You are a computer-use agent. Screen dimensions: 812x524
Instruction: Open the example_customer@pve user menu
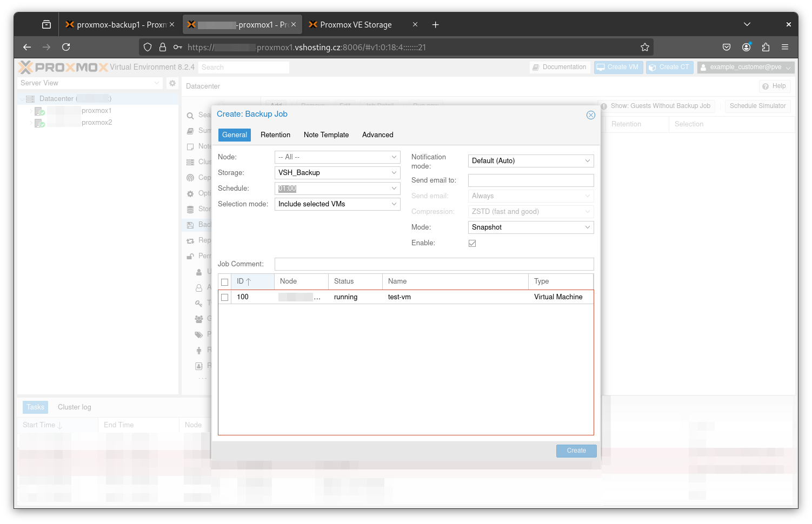(746, 68)
